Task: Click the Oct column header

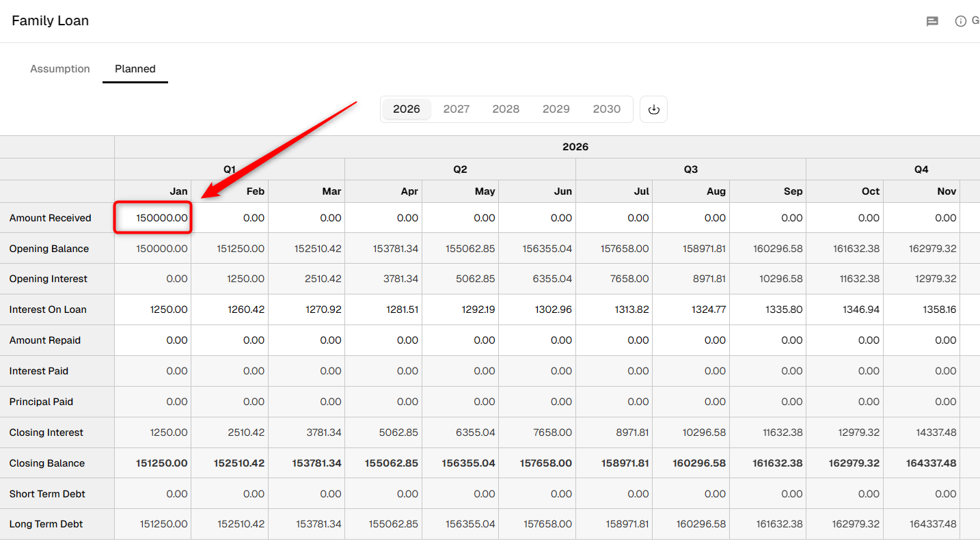Action: click(845, 191)
